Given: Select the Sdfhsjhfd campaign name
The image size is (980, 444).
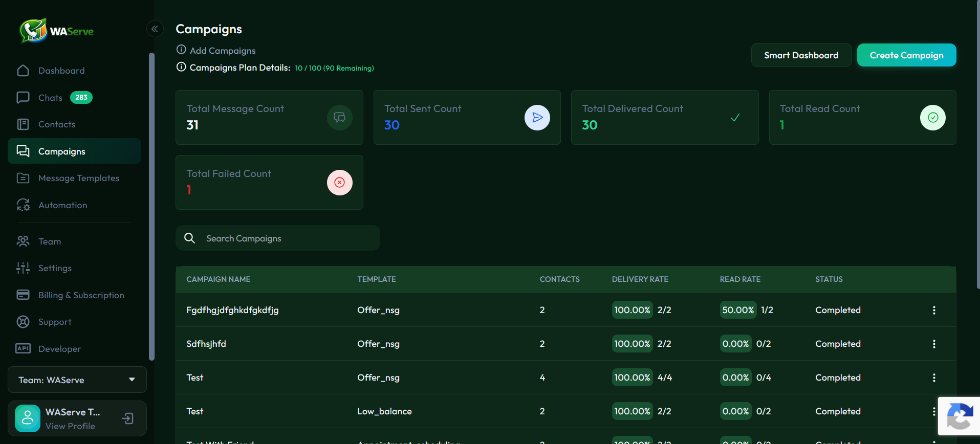Looking at the screenshot, I should 206,344.
